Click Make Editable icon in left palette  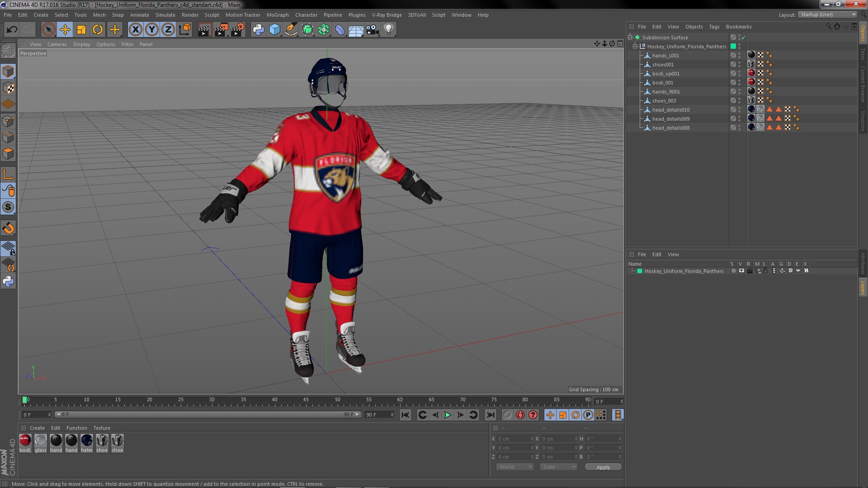8,51
